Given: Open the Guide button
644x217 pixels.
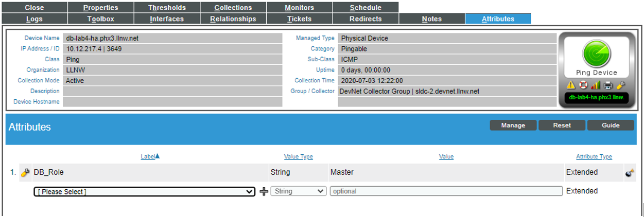Looking at the screenshot, I should [611, 125].
